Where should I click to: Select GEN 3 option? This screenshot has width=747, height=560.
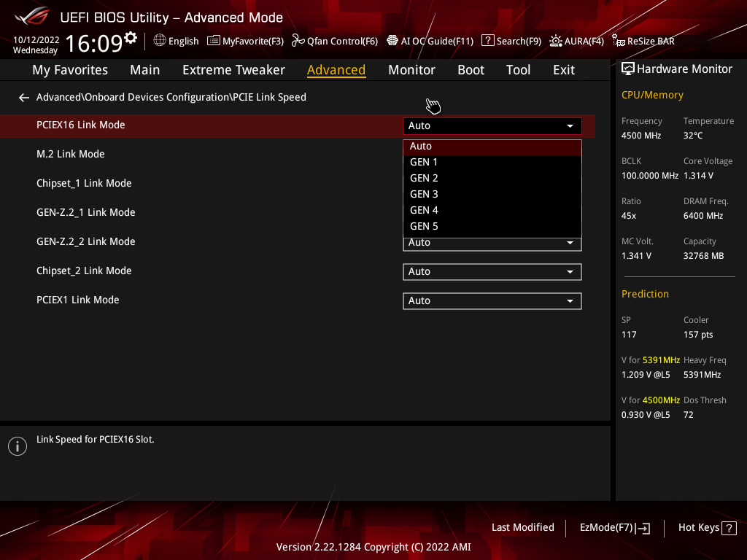click(492, 195)
